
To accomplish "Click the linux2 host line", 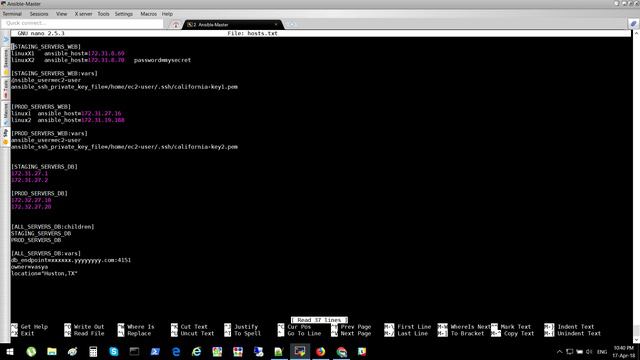I will pos(68,120).
